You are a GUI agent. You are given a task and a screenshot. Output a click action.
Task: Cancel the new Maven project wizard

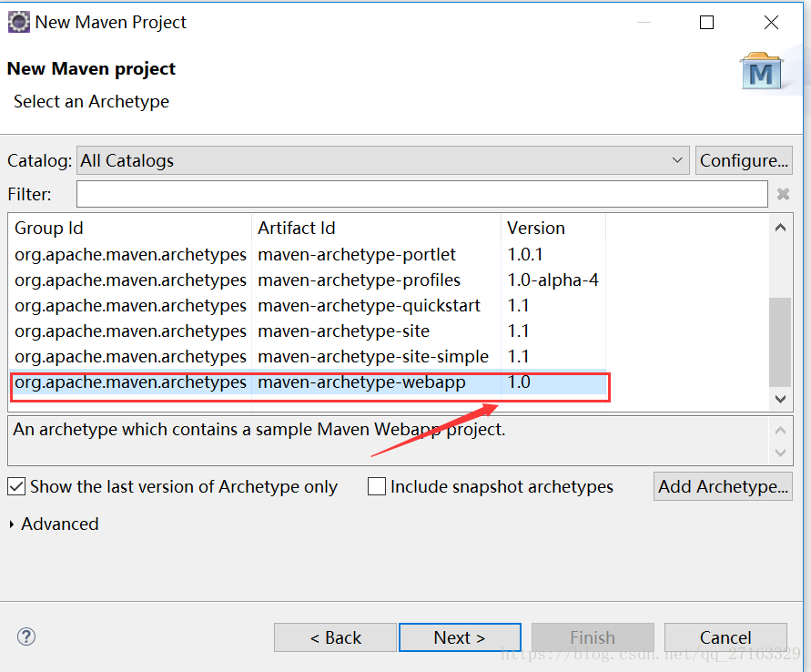click(x=725, y=637)
